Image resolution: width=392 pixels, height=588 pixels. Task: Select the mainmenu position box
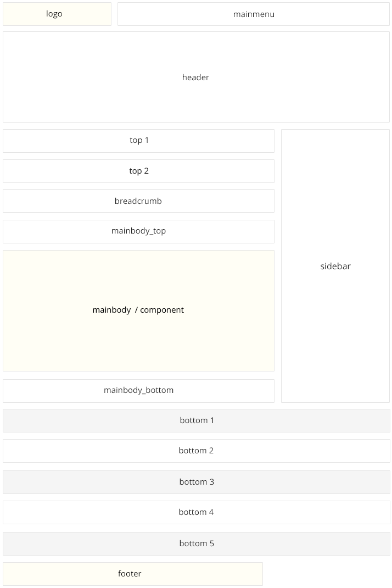coord(253,14)
